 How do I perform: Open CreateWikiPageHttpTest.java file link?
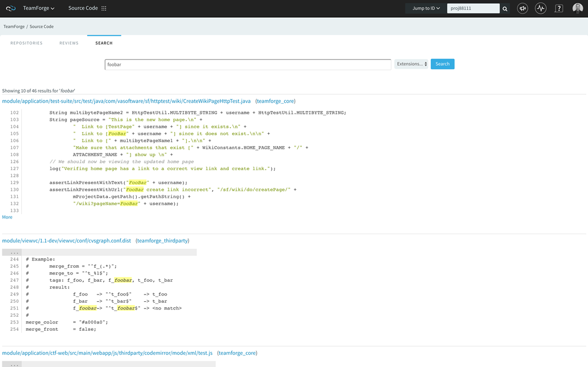127,101
